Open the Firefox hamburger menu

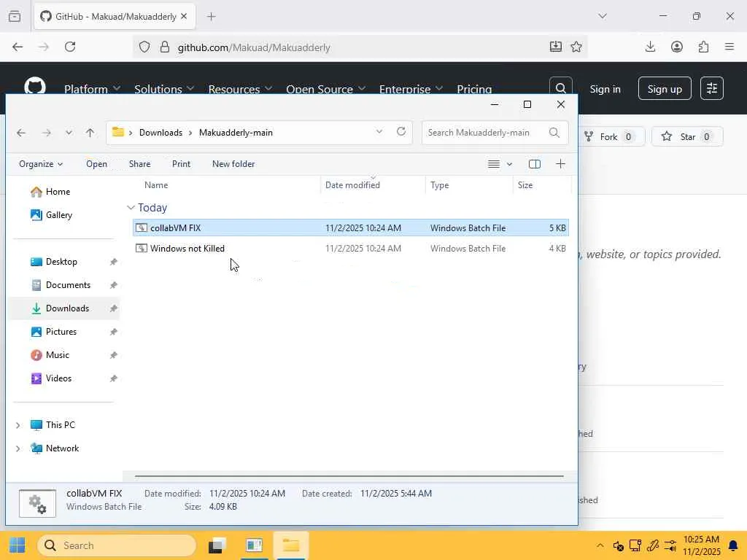(x=729, y=47)
